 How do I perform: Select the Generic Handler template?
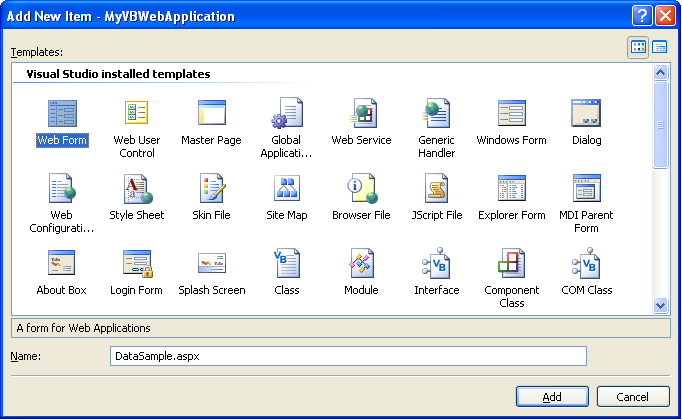(437, 114)
